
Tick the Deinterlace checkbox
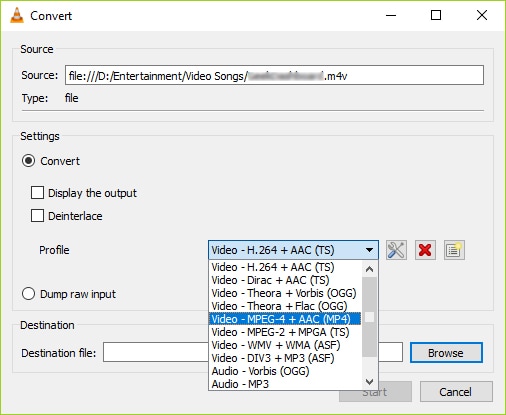(37, 216)
